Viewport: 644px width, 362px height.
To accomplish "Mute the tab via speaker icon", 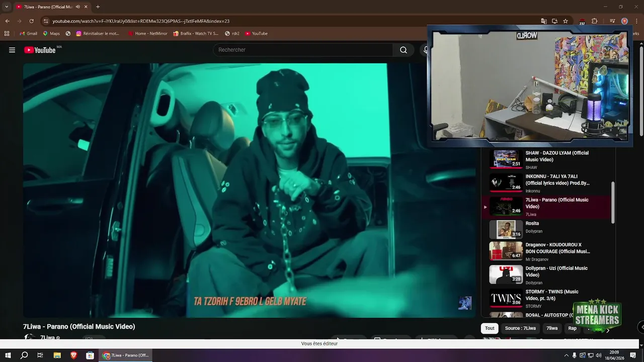I will 77,7.
